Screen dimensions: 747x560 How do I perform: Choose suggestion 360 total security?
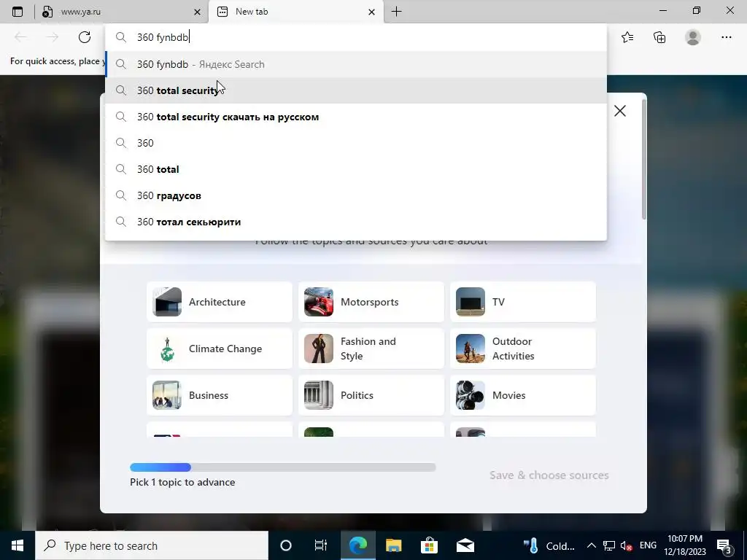coord(356,90)
